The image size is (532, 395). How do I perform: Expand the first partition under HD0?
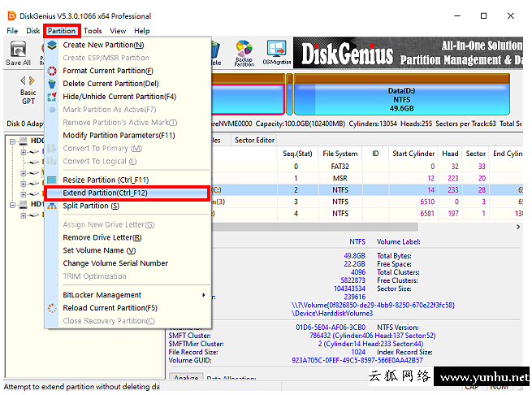pyautogui.click(x=23, y=152)
